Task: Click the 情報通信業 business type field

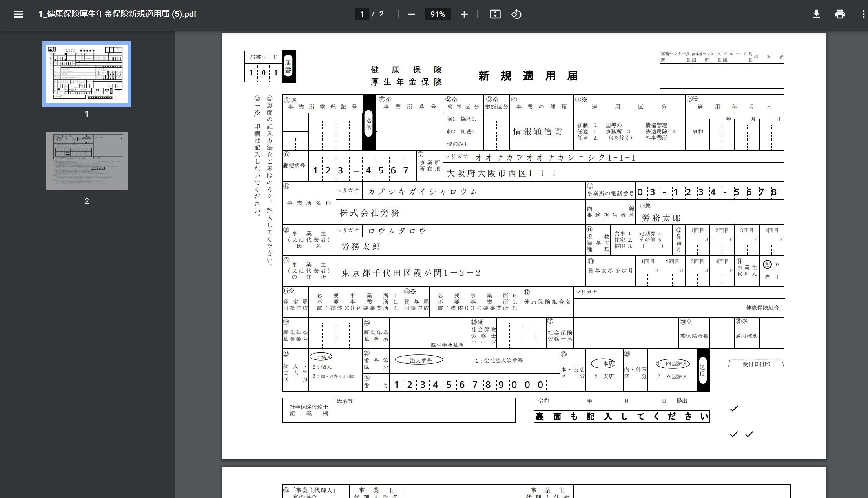Action: tap(538, 132)
